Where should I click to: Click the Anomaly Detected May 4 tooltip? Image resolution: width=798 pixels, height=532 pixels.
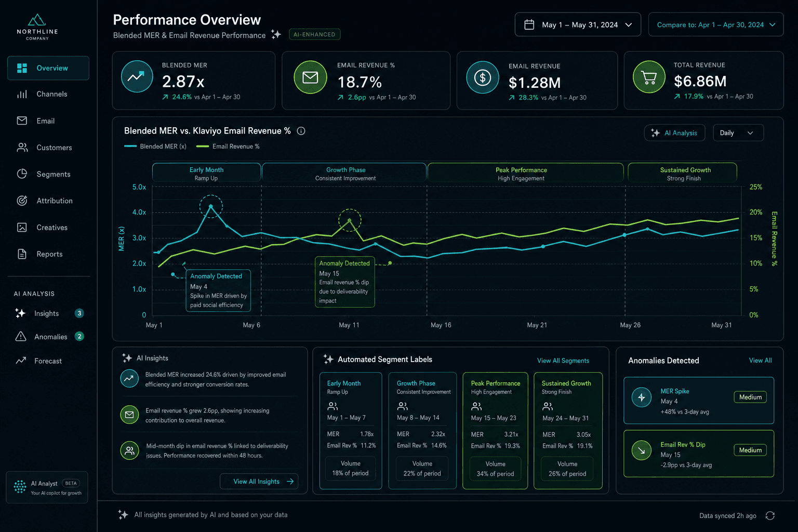point(218,290)
